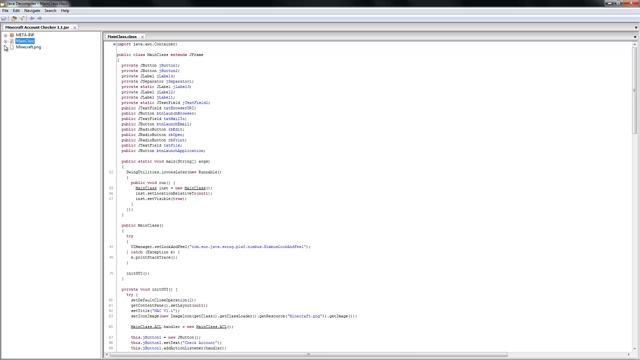
Task: Open the jar tab list dropdown arrow
Action: tap(636, 27)
